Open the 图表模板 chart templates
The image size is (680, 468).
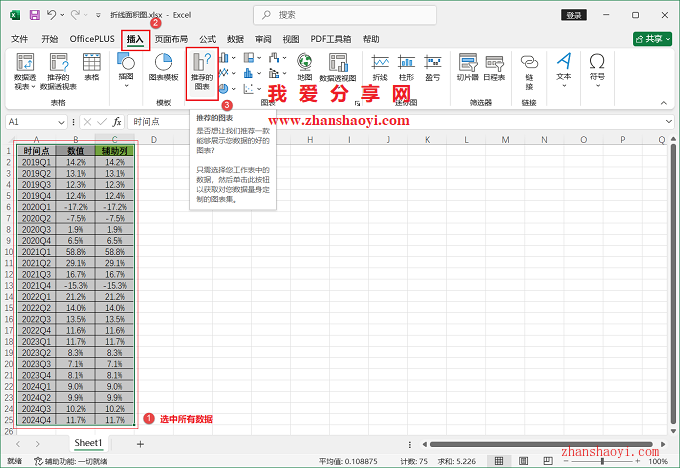click(163, 67)
